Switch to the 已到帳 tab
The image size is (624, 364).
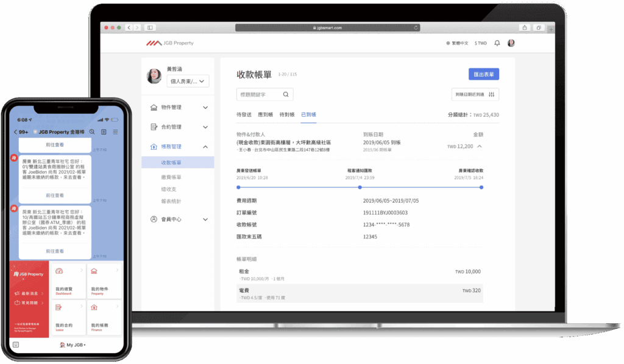click(x=308, y=114)
